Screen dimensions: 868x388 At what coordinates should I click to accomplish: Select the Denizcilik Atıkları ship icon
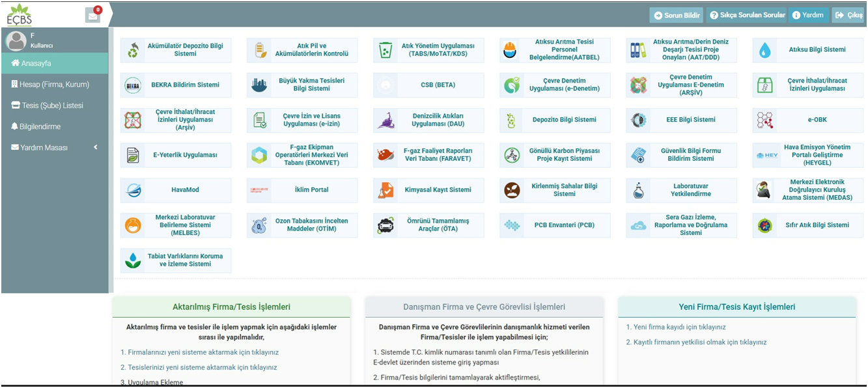pyautogui.click(x=385, y=120)
